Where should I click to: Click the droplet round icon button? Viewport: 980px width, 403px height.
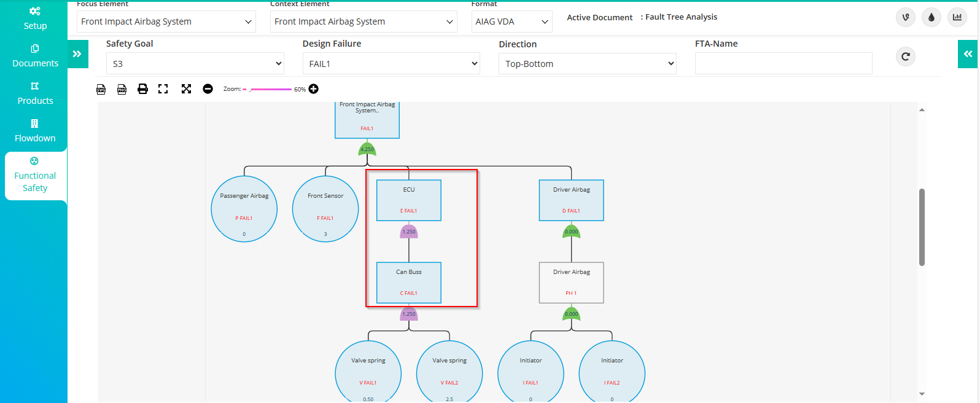pyautogui.click(x=931, y=17)
